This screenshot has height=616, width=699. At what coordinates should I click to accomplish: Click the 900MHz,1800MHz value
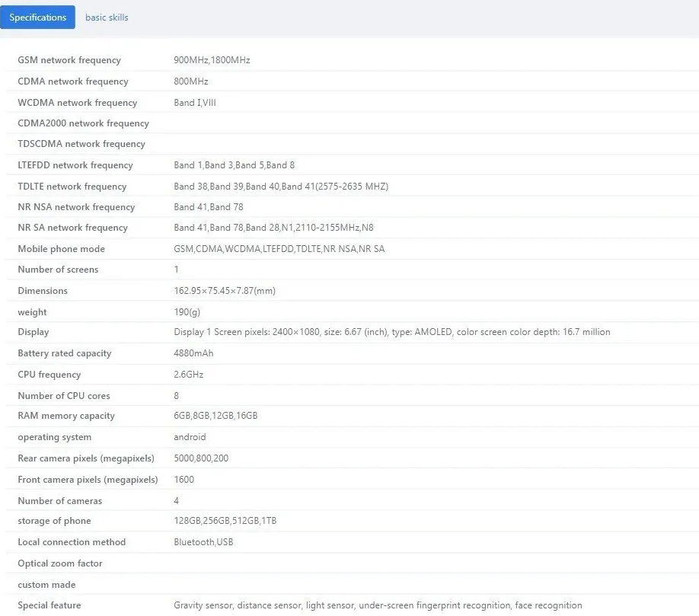(212, 60)
